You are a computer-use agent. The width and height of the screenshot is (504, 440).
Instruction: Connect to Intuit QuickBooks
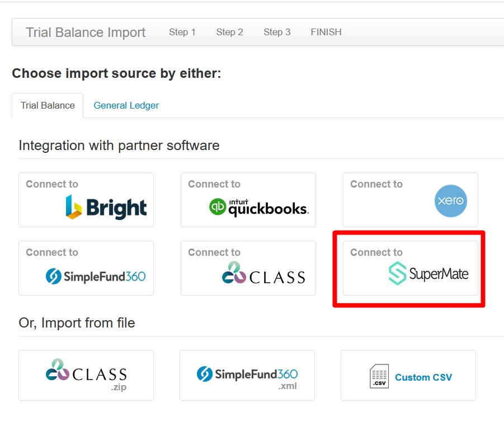click(248, 200)
